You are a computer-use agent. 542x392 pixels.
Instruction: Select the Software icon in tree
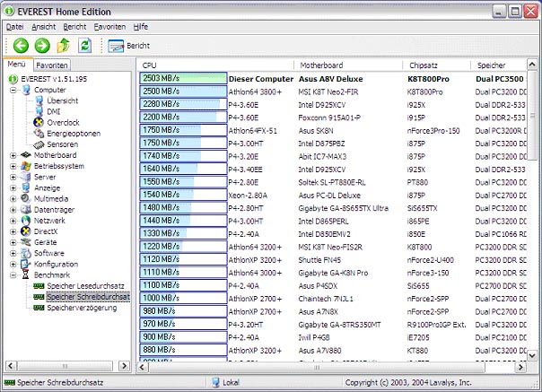tap(26, 253)
